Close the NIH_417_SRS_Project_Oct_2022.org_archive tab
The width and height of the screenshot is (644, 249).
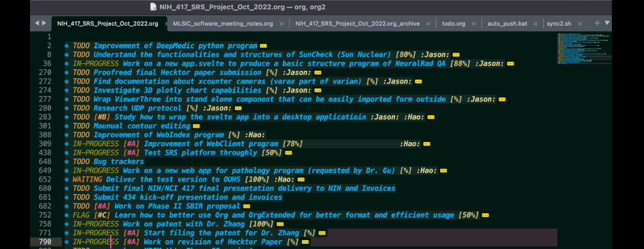click(429, 24)
